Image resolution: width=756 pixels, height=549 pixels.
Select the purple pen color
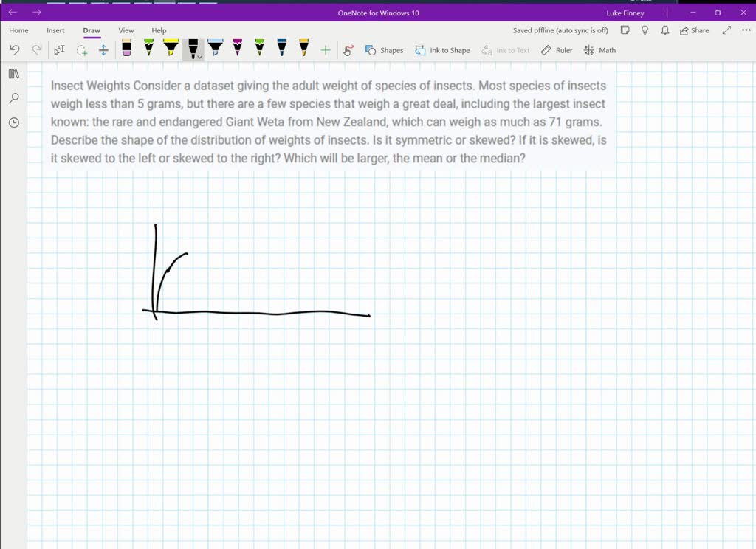pyautogui.click(x=237, y=49)
